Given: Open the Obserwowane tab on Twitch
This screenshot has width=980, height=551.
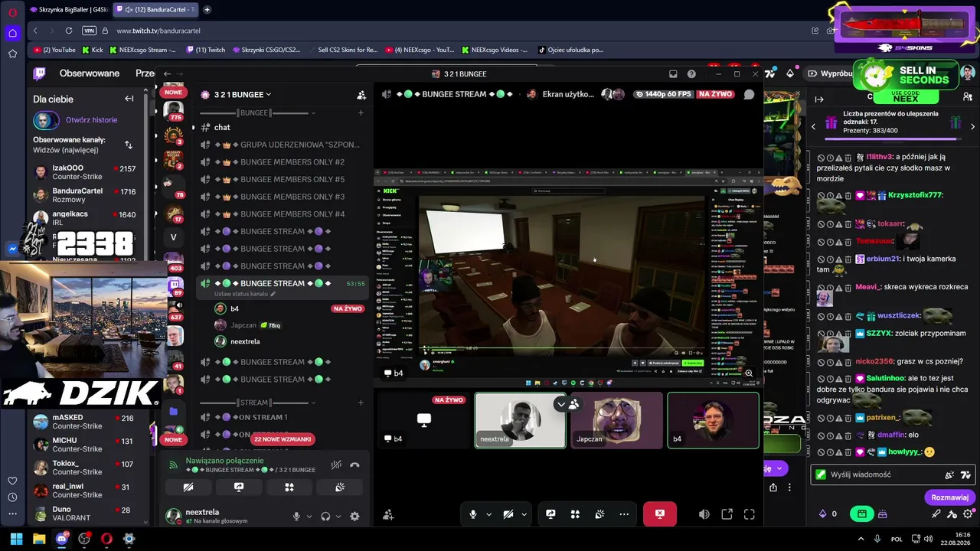Looking at the screenshot, I should click(90, 73).
